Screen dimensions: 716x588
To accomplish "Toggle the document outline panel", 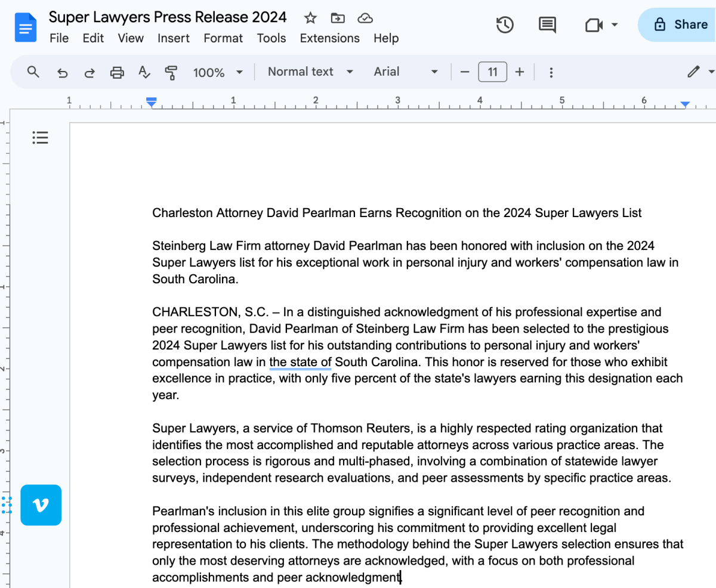I will [x=40, y=138].
